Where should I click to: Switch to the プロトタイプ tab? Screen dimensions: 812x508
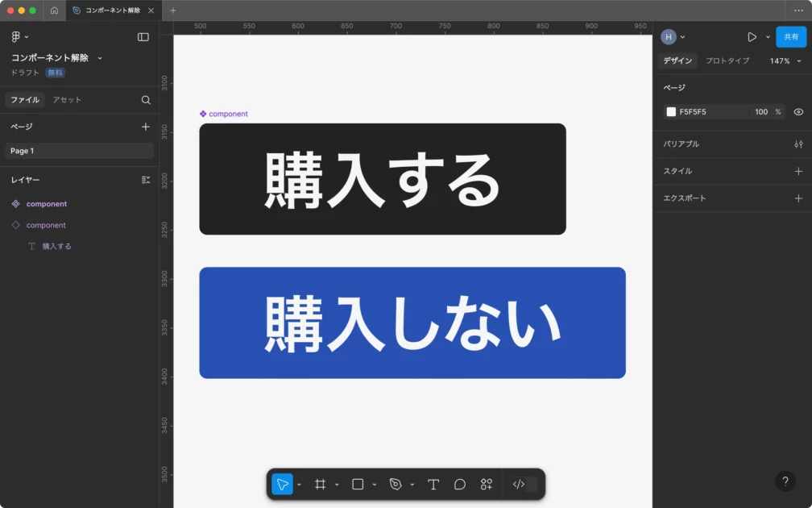[x=727, y=61]
